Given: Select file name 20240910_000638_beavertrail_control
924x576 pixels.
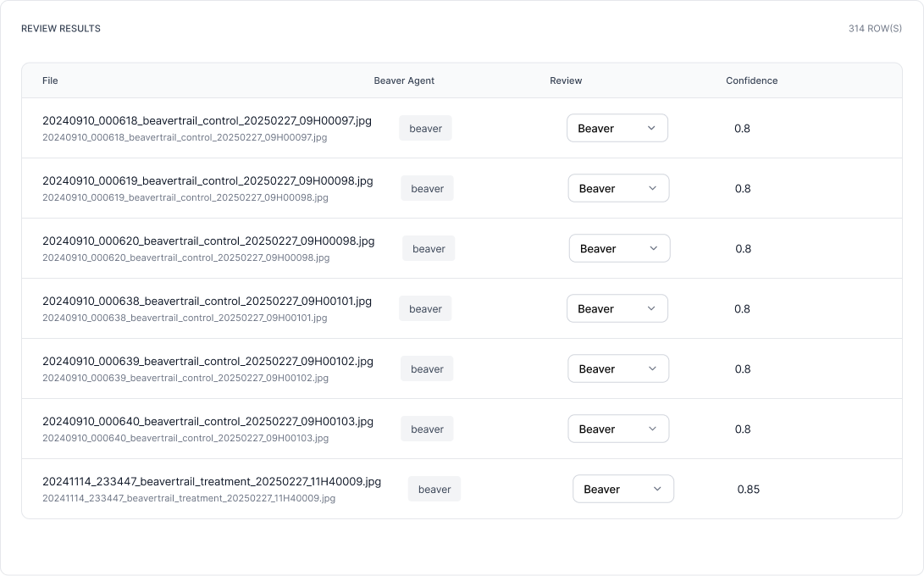Looking at the screenshot, I should click(x=207, y=302).
